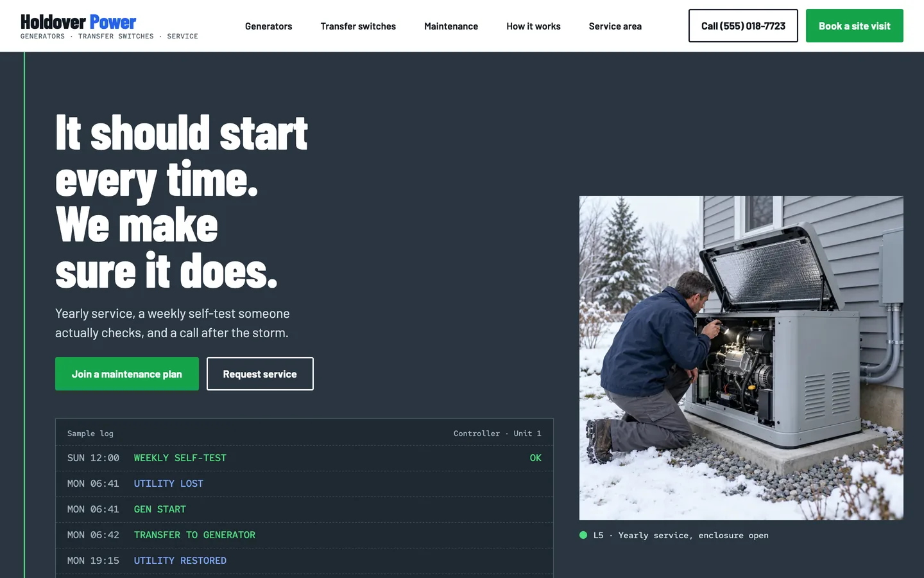Select the 'TRANSFER TO GENERATOR' log entry

point(304,535)
